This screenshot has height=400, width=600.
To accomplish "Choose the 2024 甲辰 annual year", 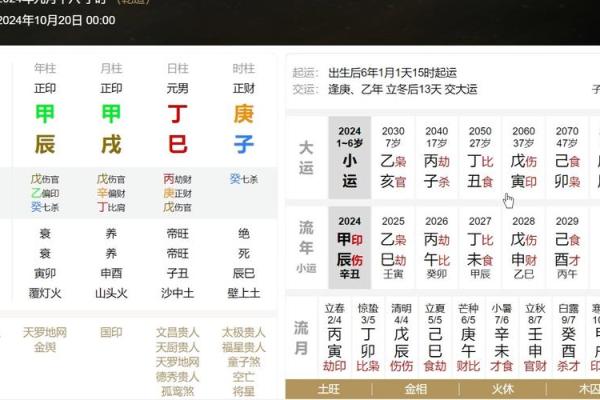I will [349, 247].
